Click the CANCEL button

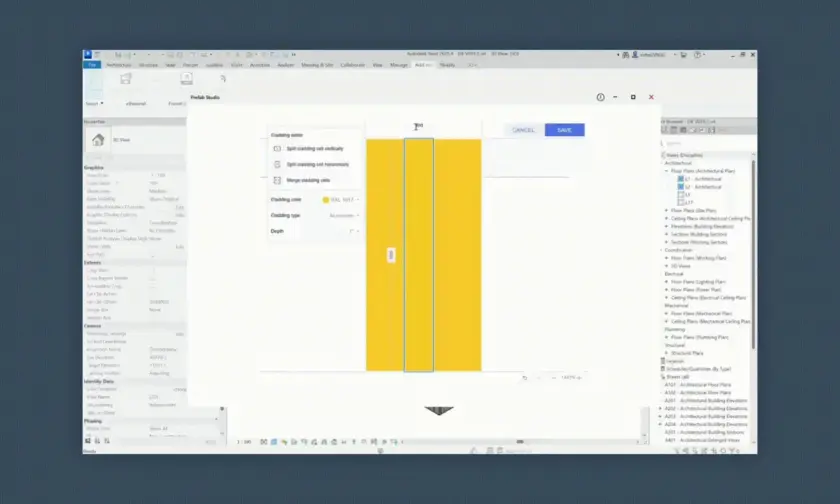point(523,130)
